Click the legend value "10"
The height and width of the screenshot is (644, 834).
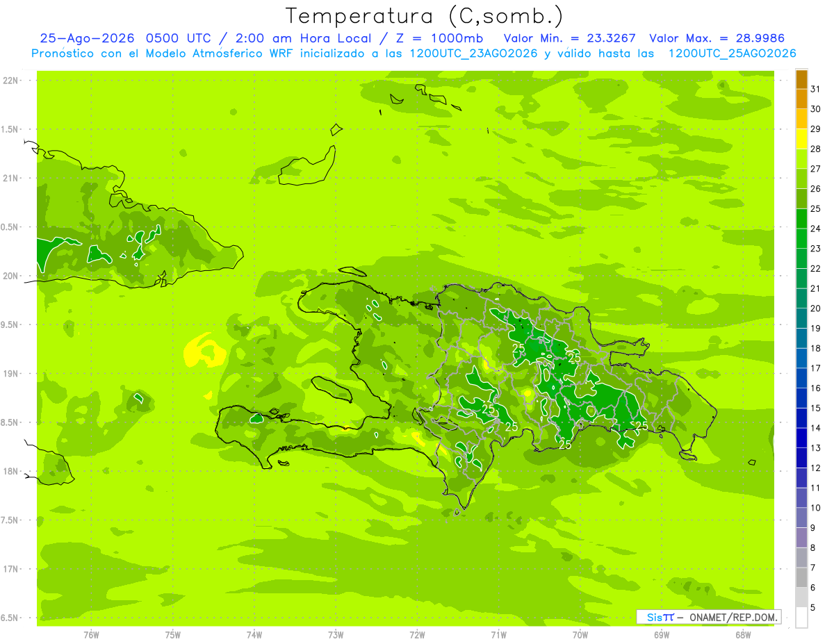tap(816, 508)
